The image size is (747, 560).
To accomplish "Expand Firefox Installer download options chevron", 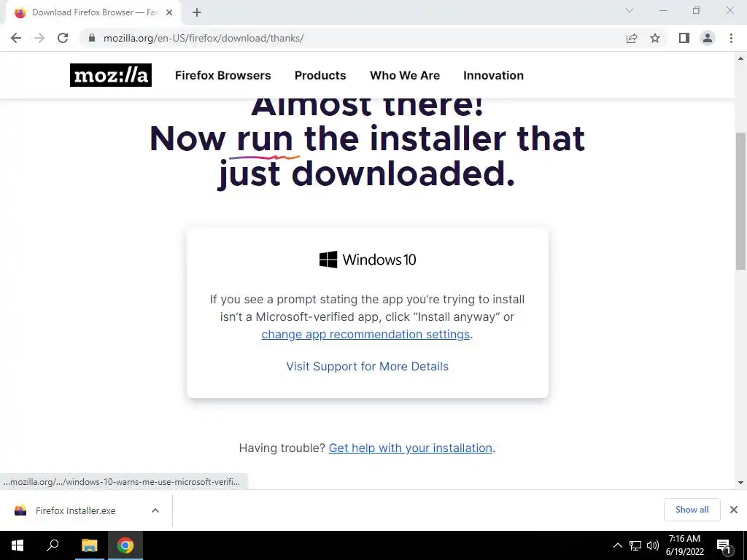I will click(x=155, y=510).
